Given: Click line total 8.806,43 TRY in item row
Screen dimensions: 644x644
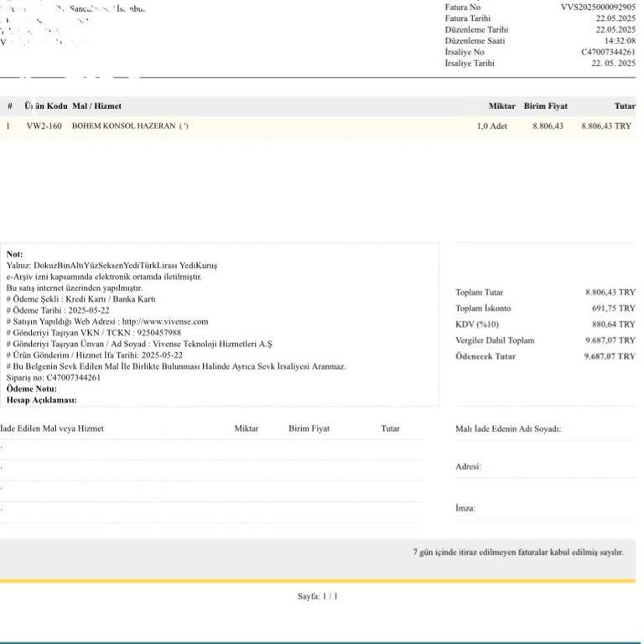Looking at the screenshot, I should [x=606, y=126].
